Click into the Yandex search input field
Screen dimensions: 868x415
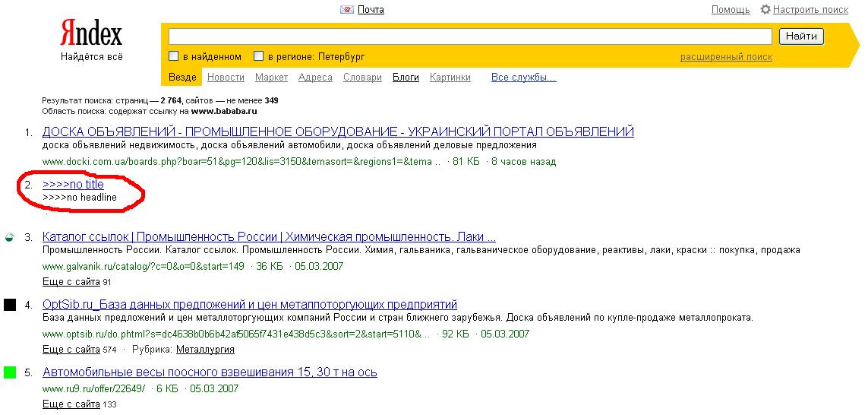pyautogui.click(x=469, y=36)
